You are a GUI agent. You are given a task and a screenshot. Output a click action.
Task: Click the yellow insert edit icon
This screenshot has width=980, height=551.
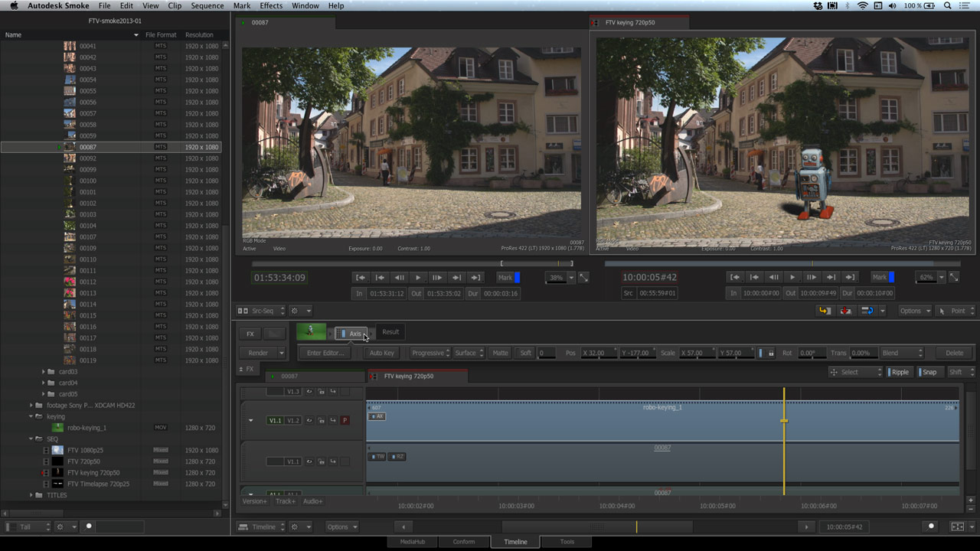tap(825, 311)
